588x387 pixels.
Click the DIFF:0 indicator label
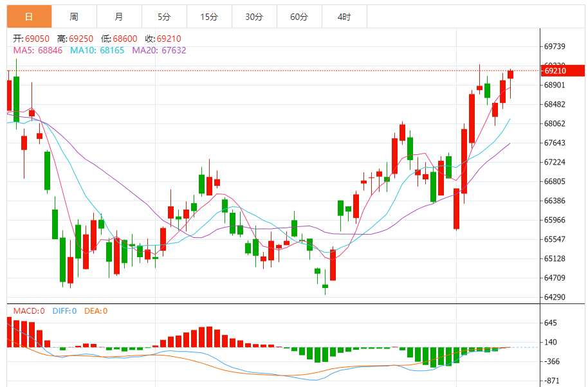click(x=64, y=311)
